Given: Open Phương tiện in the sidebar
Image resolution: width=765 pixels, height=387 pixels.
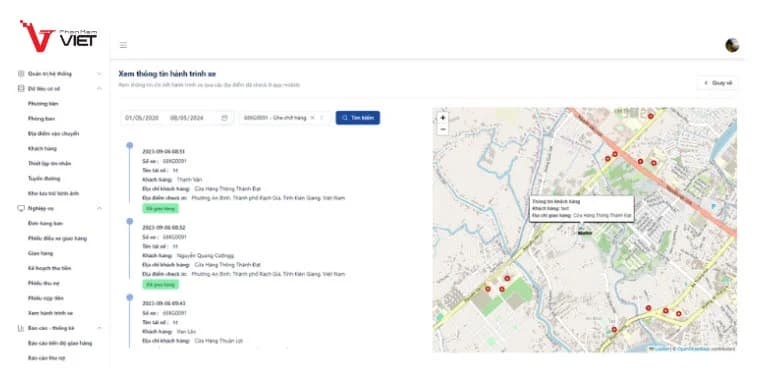Looking at the screenshot, I should pyautogui.click(x=43, y=104).
